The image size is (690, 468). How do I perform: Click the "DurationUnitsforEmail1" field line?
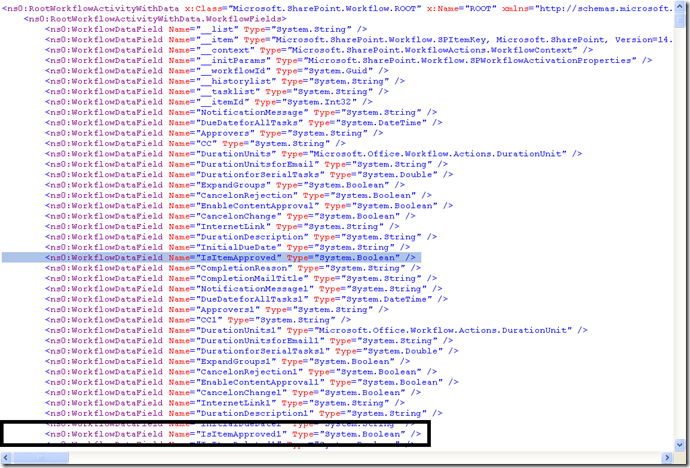click(249, 341)
